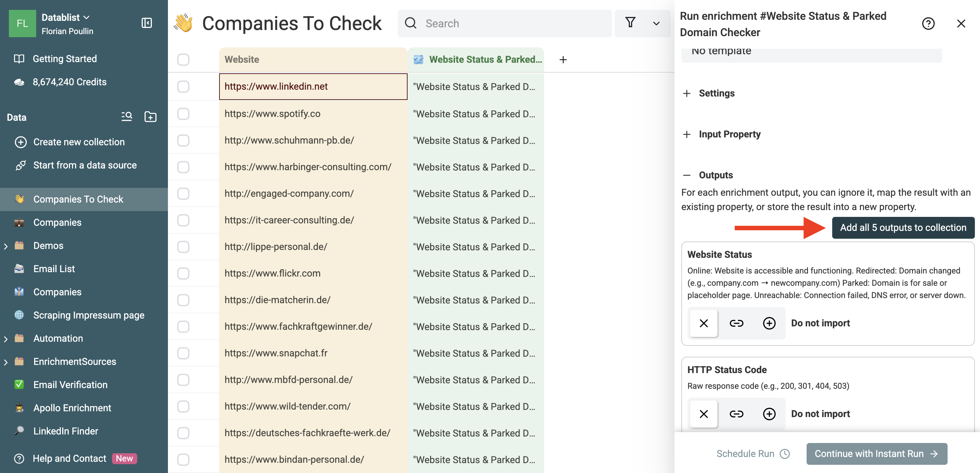Click the search collections icon in Data
This screenshot has height=473, width=980.
[127, 117]
